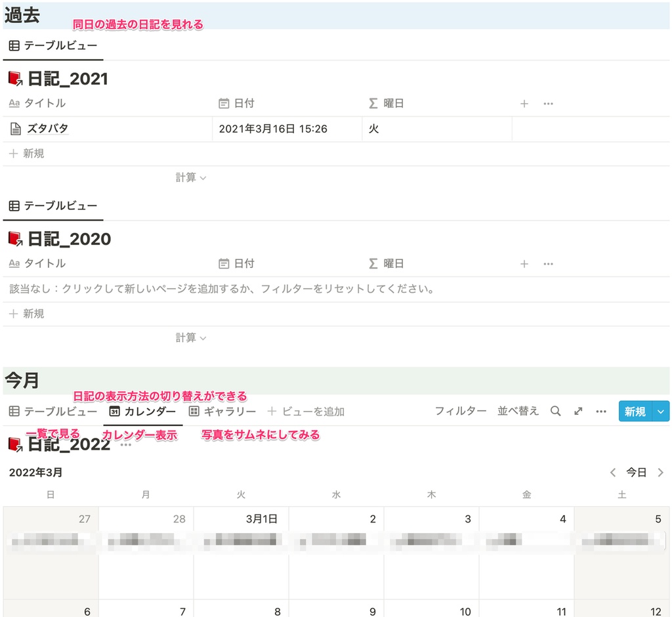Open the フィルター option in the view toolbar
Viewport: 672px width, 617px height.
tap(460, 411)
